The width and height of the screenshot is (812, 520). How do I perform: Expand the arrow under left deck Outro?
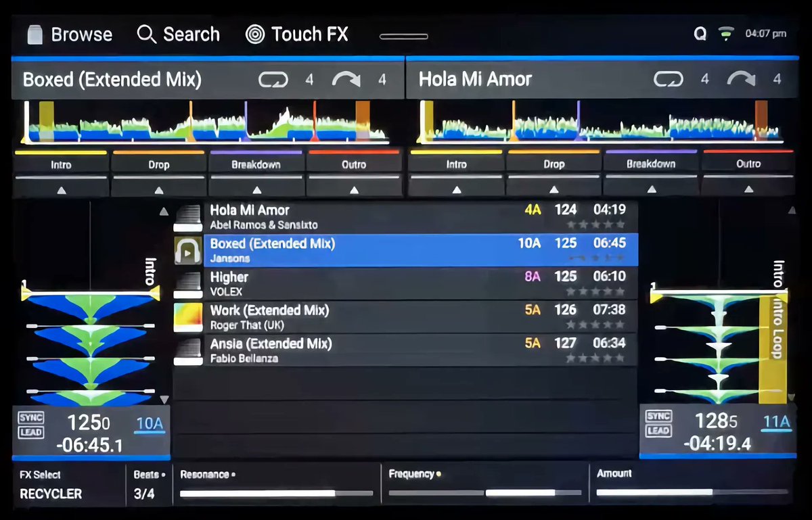click(354, 190)
